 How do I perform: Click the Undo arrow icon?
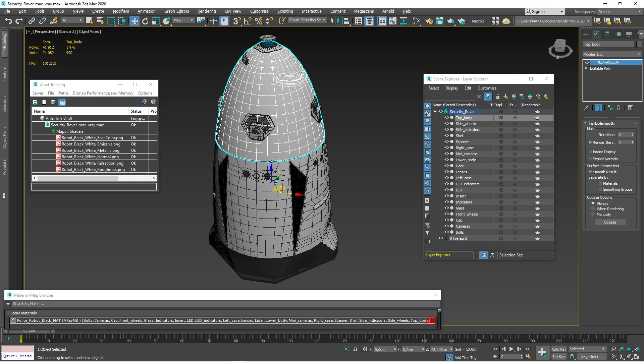click(8, 21)
